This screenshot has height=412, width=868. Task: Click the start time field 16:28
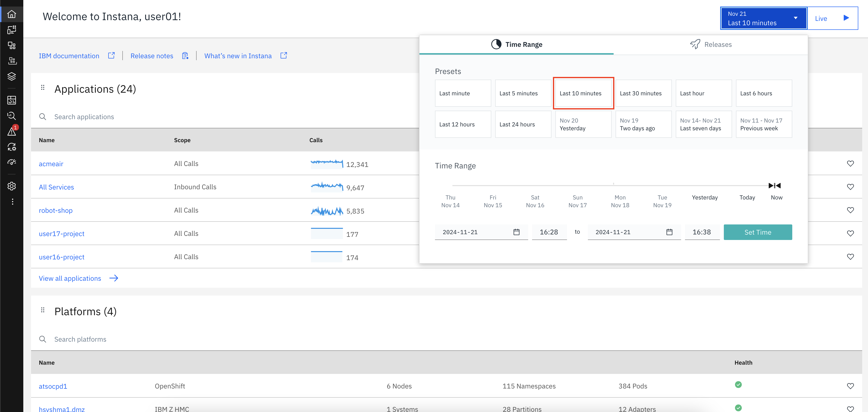549,232
